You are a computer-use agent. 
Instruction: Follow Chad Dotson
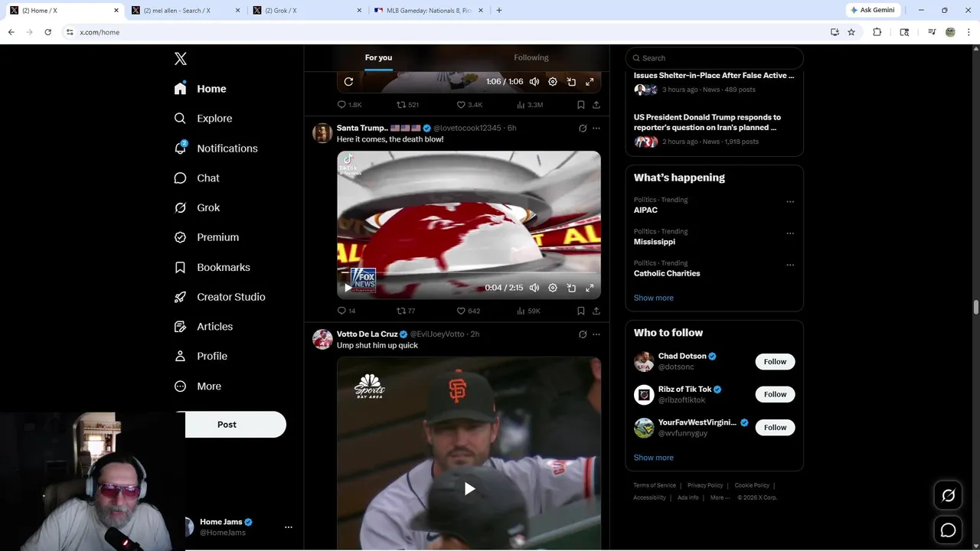[x=775, y=362]
